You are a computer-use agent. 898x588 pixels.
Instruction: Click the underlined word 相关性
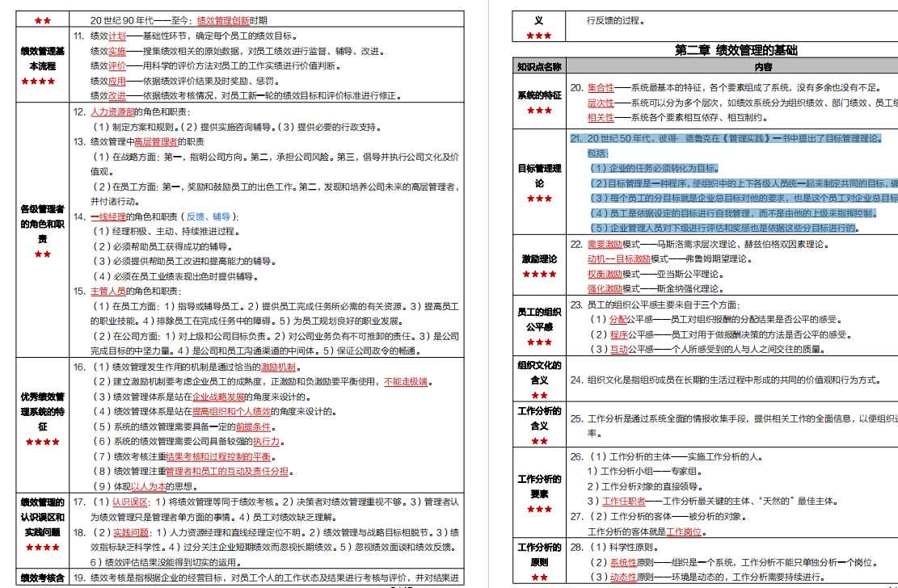[601, 118]
